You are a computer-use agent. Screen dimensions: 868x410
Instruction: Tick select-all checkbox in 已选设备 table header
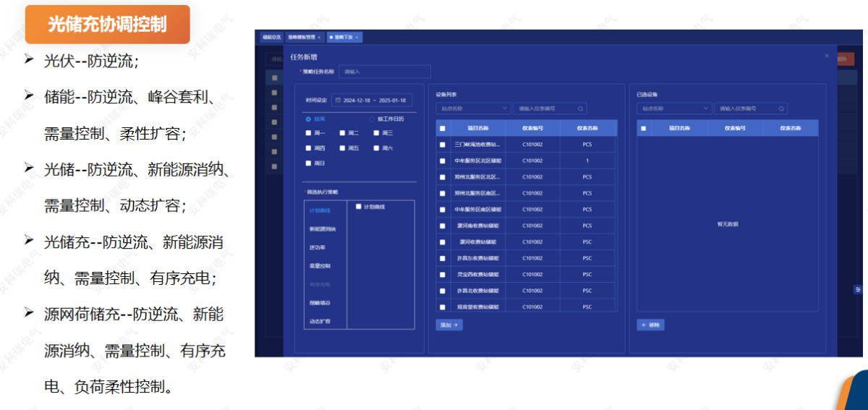click(x=644, y=128)
